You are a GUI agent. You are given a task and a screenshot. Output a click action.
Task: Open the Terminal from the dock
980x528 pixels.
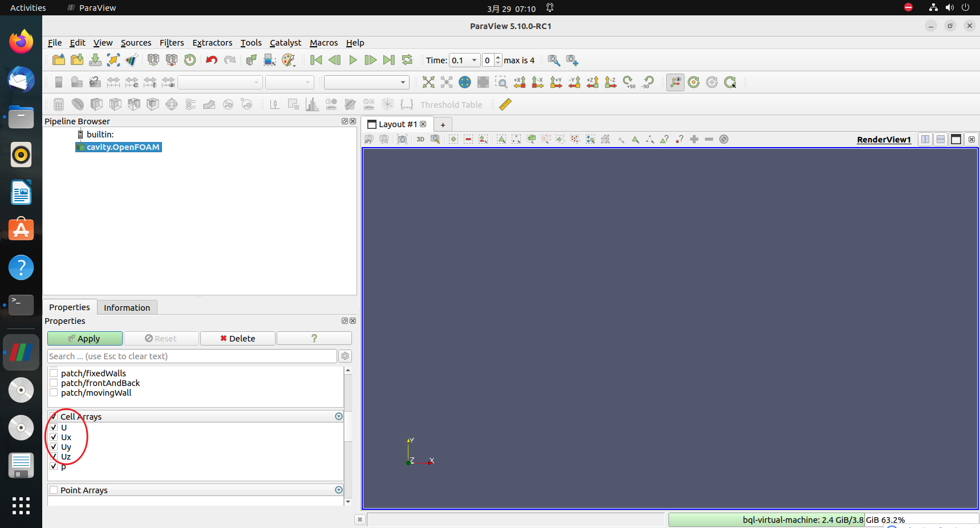click(x=21, y=305)
